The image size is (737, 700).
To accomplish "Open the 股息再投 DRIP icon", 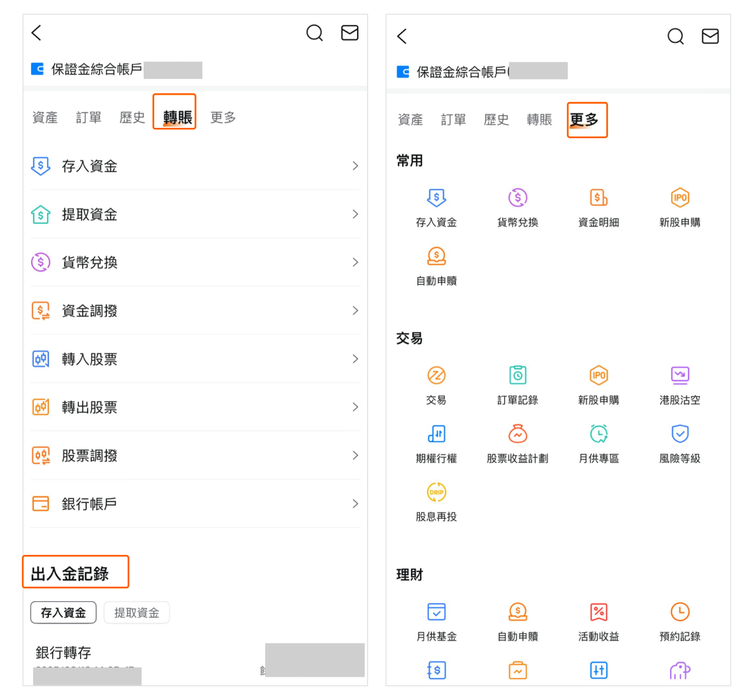I will (436, 493).
